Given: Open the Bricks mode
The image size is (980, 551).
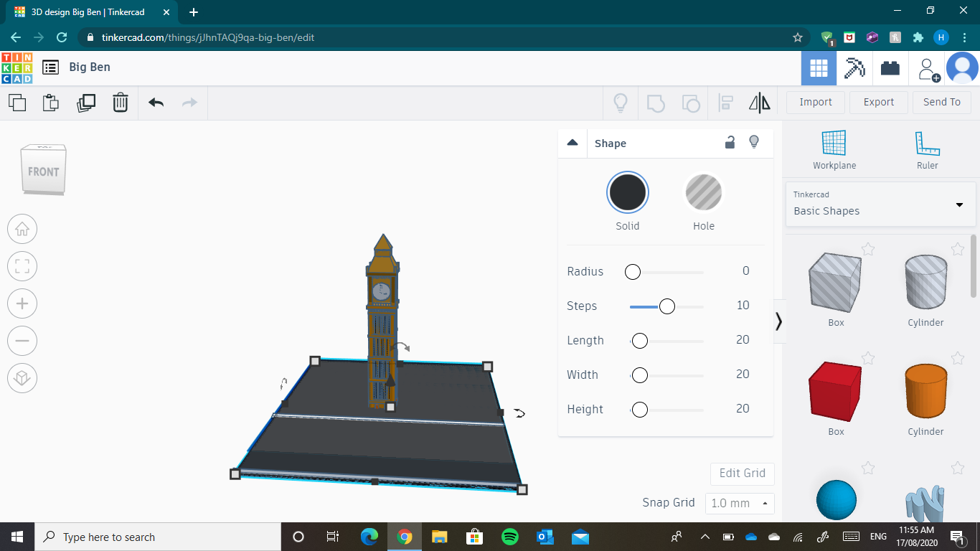Looking at the screenshot, I should coord(890,68).
